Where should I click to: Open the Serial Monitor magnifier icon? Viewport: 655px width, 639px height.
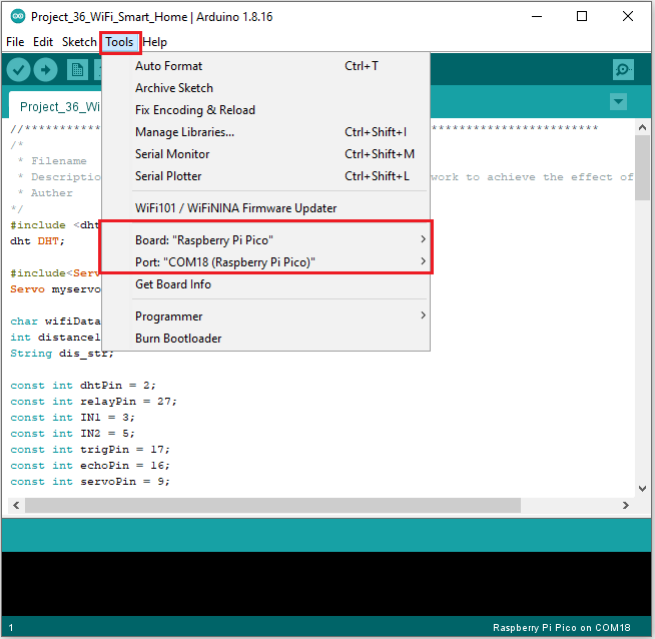[623, 69]
